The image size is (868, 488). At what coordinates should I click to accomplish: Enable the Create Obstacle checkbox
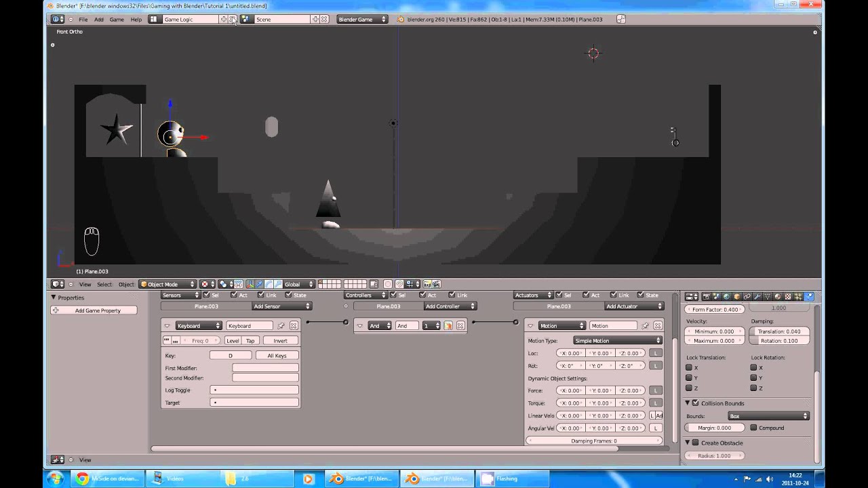point(695,443)
